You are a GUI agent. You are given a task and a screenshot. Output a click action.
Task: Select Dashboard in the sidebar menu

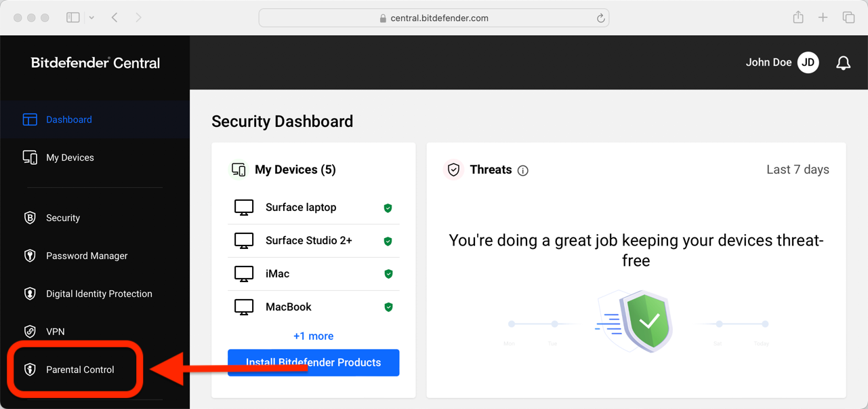[x=68, y=119]
